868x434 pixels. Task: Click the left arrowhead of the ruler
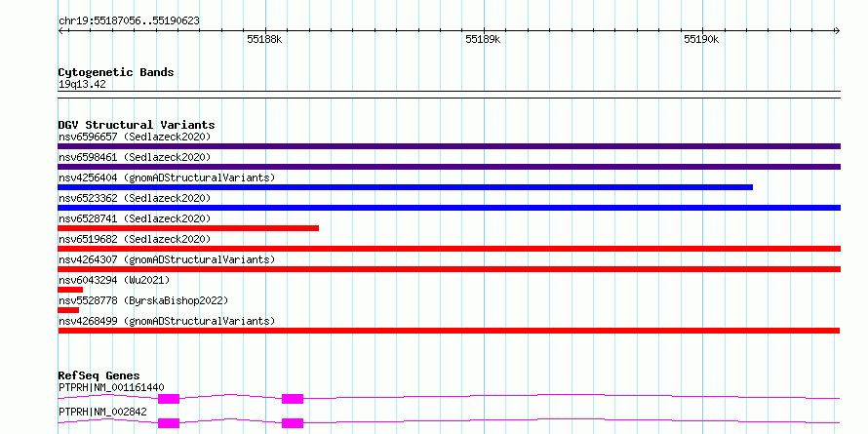pos(60,30)
